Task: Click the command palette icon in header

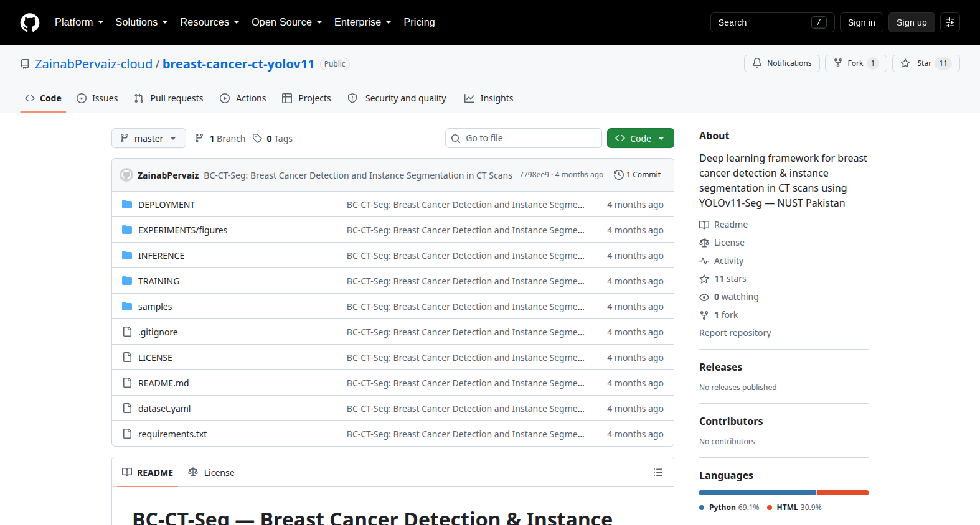Action: [x=950, y=22]
